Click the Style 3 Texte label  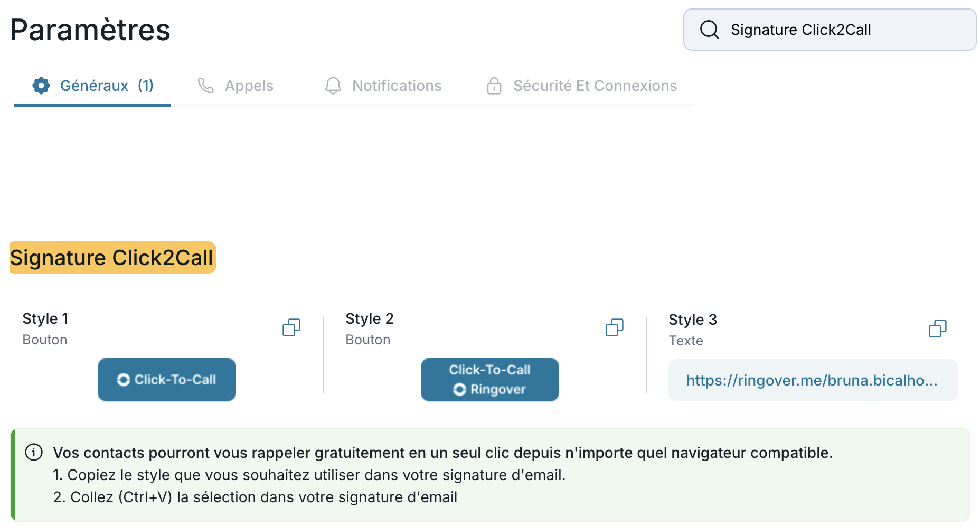[685, 341]
